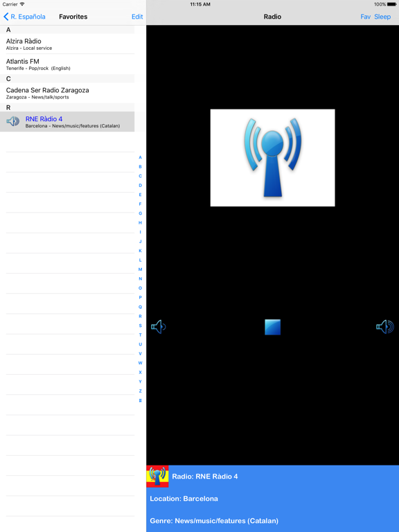399x532 pixels.
Task: Click the section header letter C
Action: click(x=8, y=79)
